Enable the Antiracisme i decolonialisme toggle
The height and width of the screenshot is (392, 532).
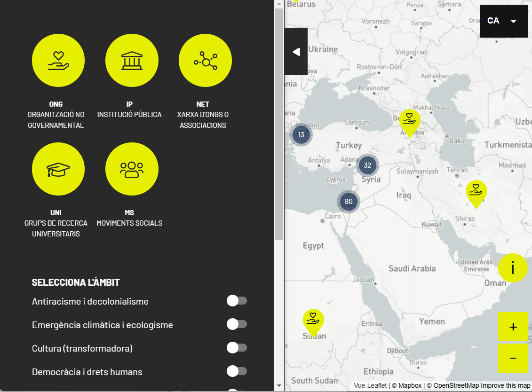coord(237,301)
